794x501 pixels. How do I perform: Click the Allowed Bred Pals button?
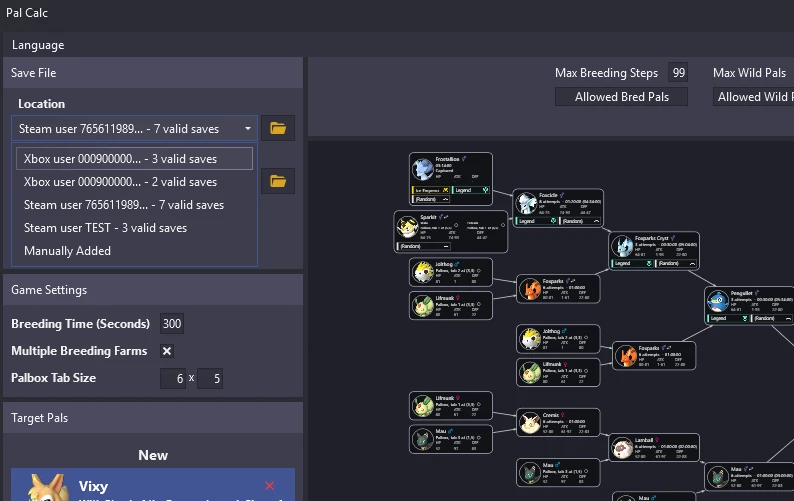click(x=621, y=97)
